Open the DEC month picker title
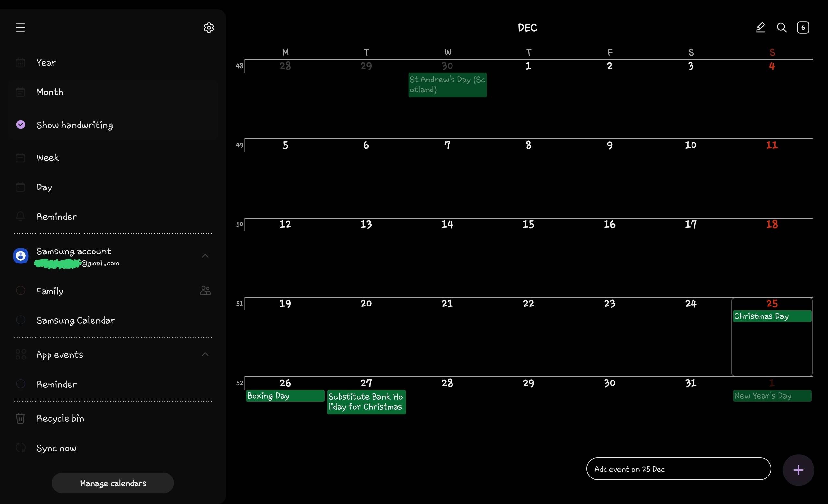 (527, 27)
